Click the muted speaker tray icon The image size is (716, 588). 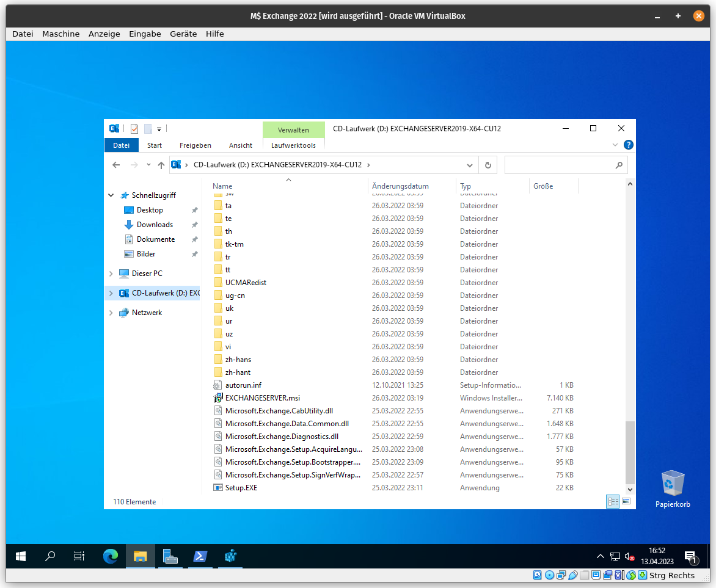pos(629,556)
